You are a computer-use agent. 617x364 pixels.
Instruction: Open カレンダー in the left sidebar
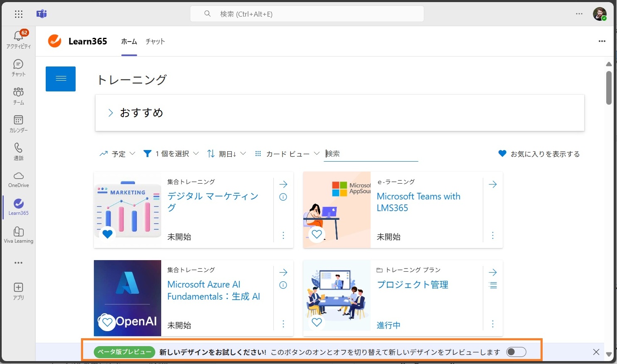click(18, 123)
